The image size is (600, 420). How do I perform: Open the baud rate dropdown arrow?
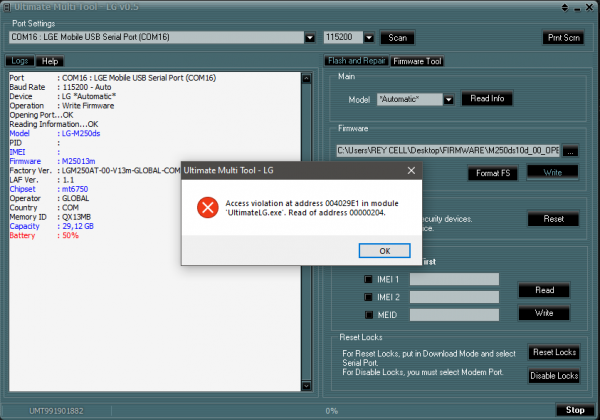pyautogui.click(x=369, y=37)
